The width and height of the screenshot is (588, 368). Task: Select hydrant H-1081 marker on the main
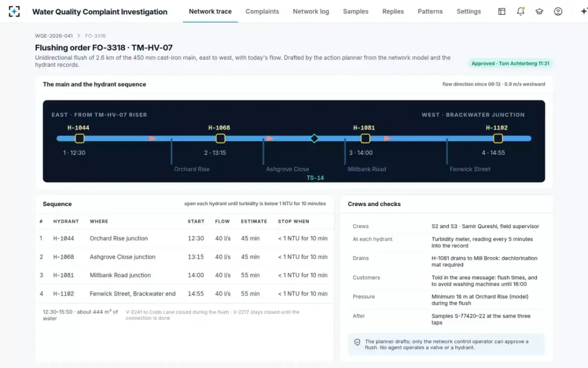(x=365, y=138)
